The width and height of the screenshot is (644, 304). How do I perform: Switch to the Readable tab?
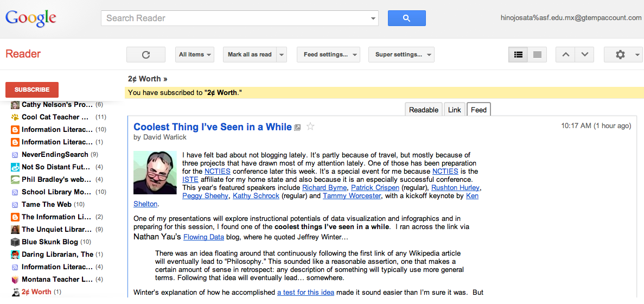coord(423,110)
